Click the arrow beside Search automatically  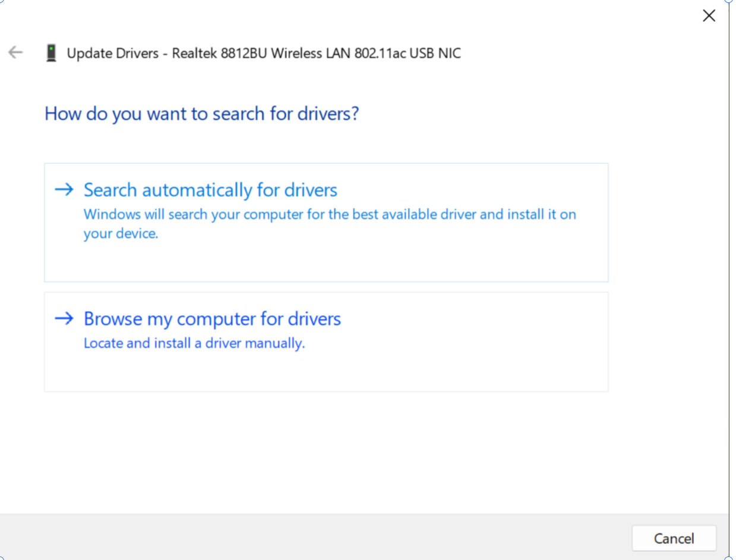pyautogui.click(x=64, y=189)
